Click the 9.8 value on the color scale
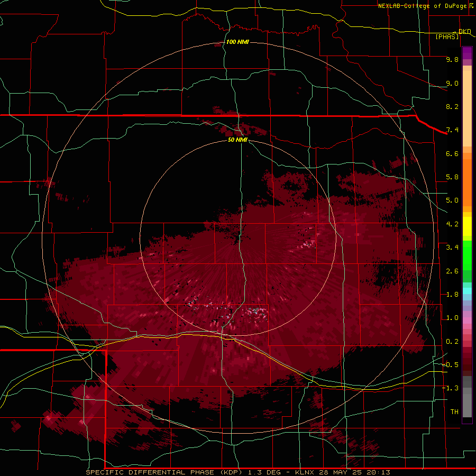Screen dimensions: 476x476 point(452,59)
